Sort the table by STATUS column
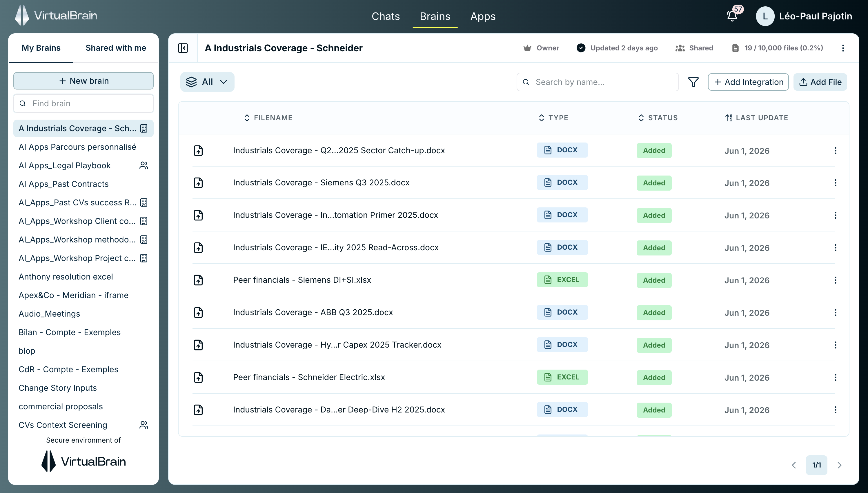868x493 pixels. coord(658,118)
